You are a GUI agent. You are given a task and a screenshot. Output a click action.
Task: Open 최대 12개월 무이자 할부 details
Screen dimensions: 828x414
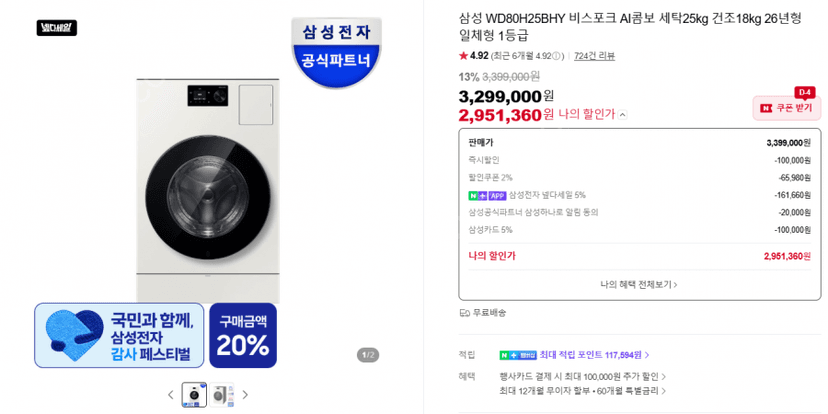coord(582,391)
